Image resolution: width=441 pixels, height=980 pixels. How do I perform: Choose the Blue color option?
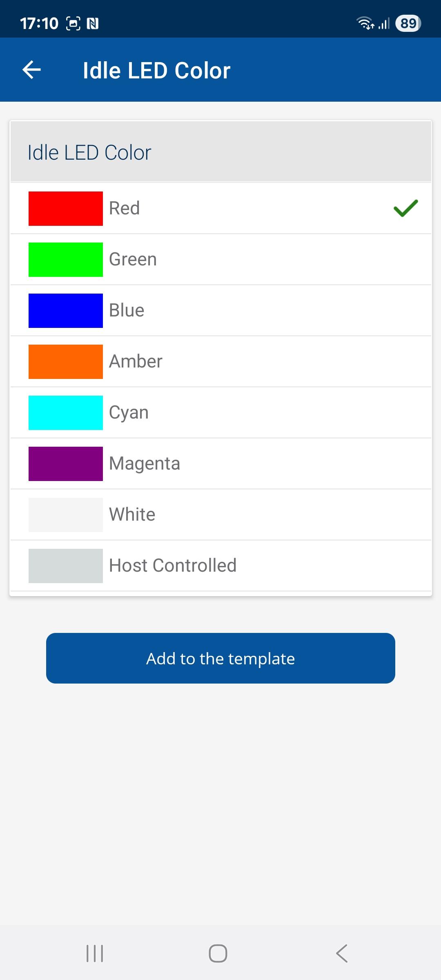coord(221,310)
